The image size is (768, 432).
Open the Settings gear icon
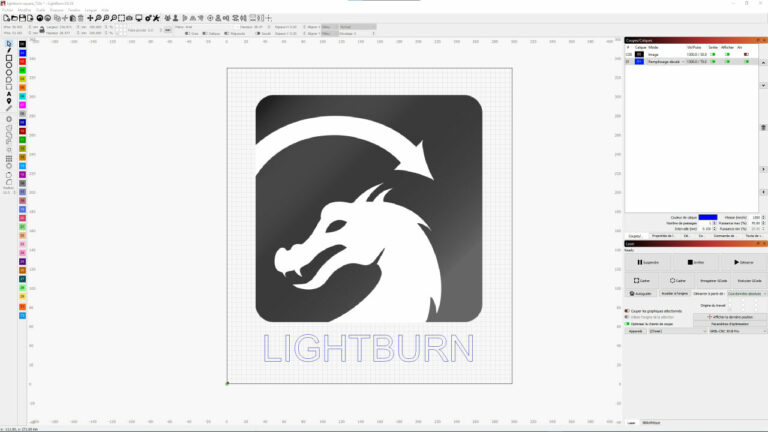(148, 18)
